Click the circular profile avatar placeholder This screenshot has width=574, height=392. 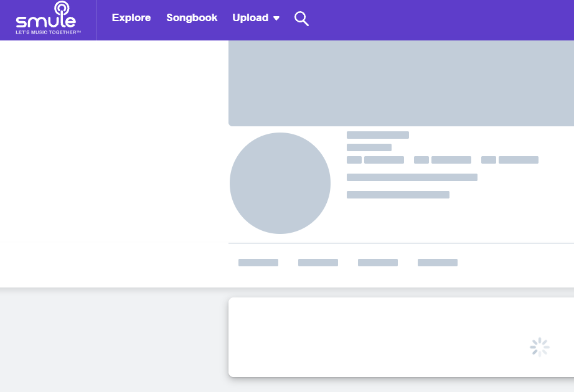(x=280, y=183)
